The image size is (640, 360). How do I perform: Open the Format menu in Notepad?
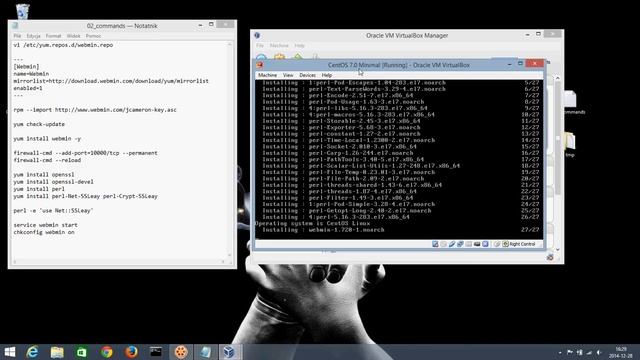click(53, 36)
